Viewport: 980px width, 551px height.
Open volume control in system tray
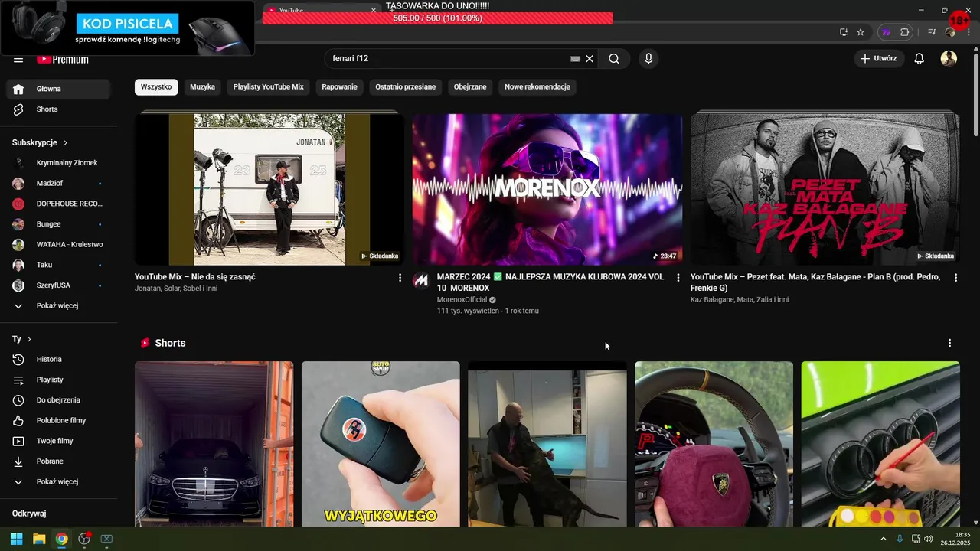(x=929, y=539)
